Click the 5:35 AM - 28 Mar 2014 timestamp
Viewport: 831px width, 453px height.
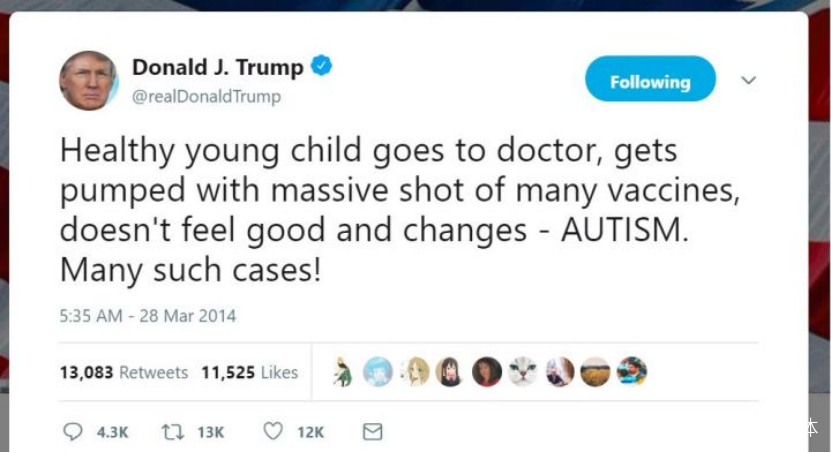click(x=147, y=316)
